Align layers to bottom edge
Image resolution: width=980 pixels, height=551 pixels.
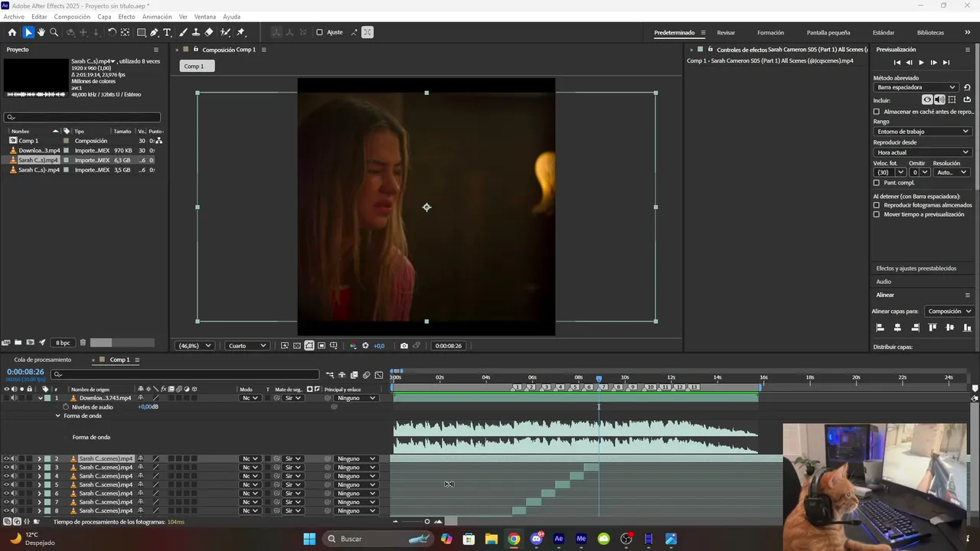coord(968,328)
